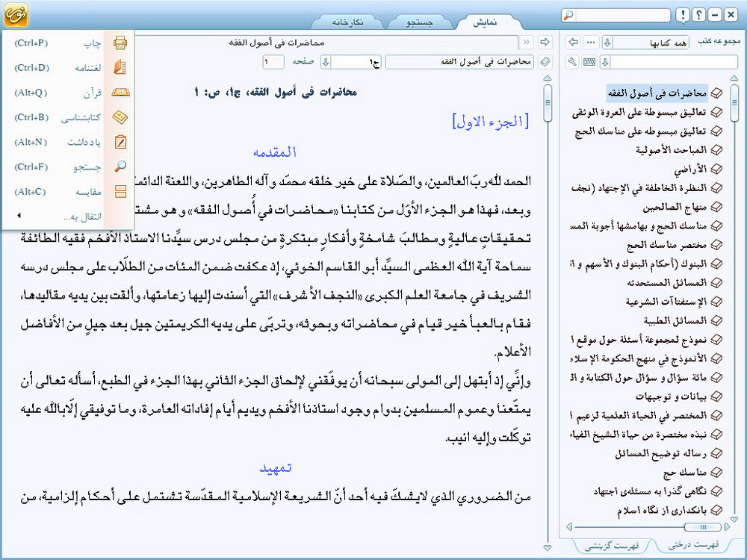Screen dimensions: 747x560
Task: Click the three dots options button
Action: [591, 43]
